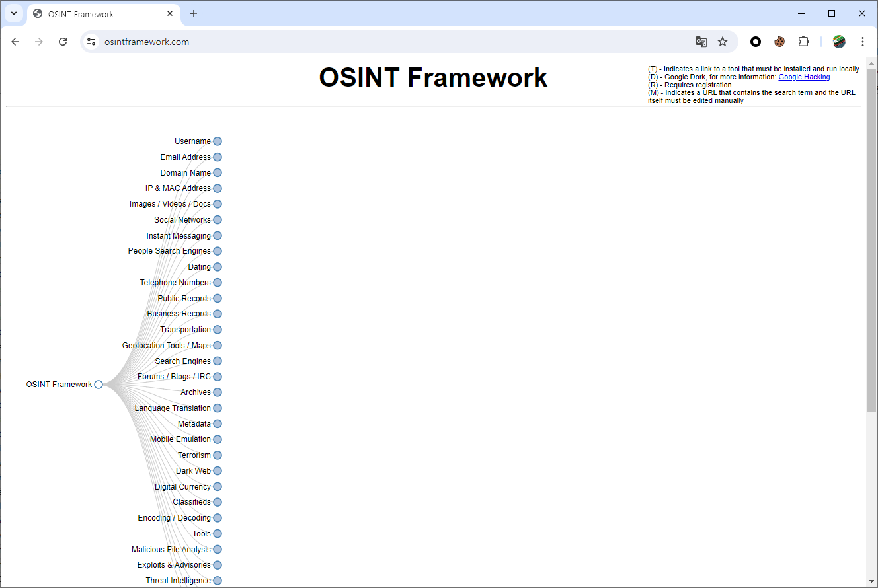Expand the IP & MAC Address node circle
This screenshot has height=588, width=878.
(x=218, y=188)
